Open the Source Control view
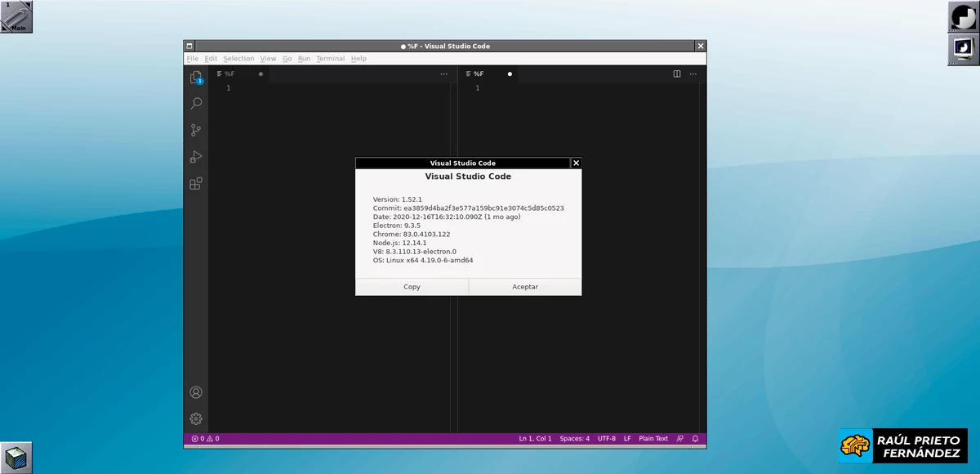 click(195, 130)
